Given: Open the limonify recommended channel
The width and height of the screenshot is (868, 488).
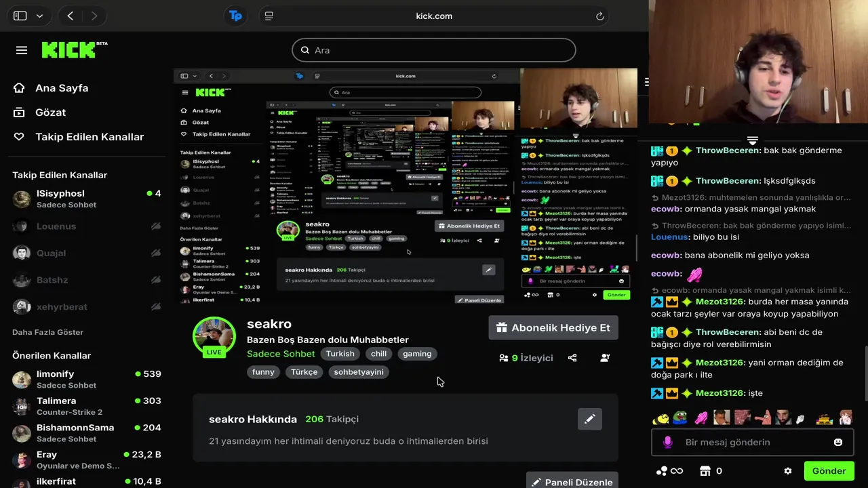Looking at the screenshot, I should click(x=87, y=379).
